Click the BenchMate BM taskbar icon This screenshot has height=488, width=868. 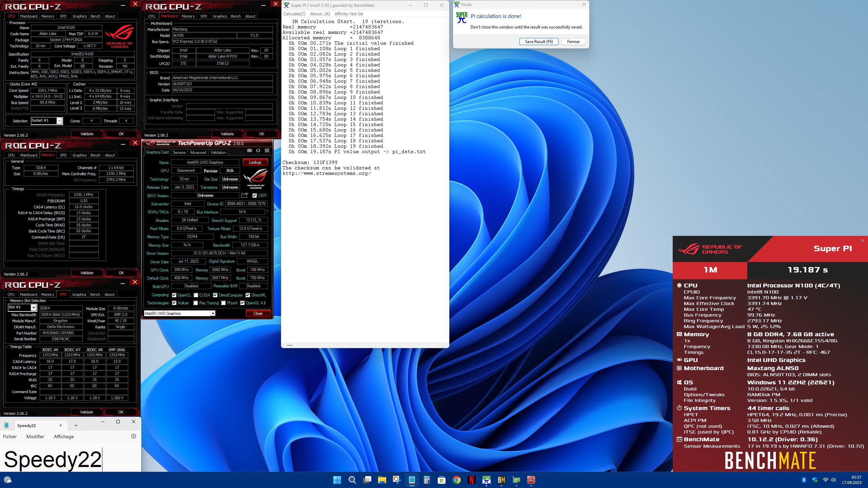(x=501, y=480)
